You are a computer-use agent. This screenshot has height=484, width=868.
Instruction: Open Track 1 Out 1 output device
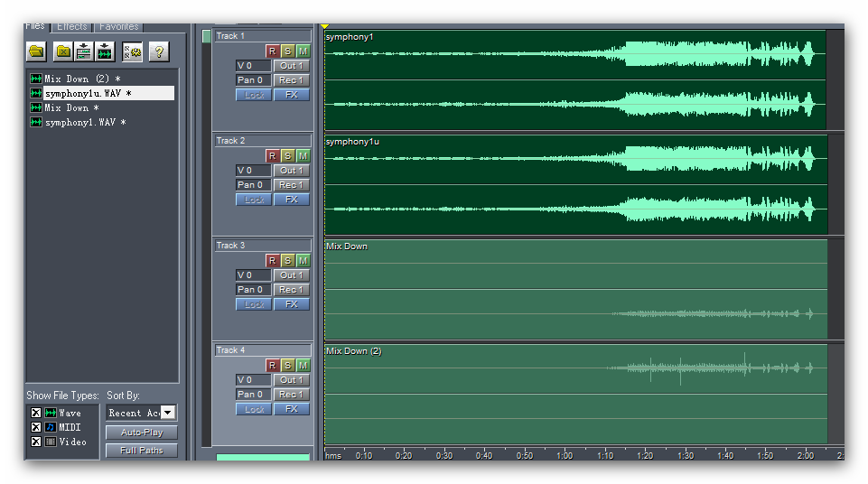coord(291,65)
